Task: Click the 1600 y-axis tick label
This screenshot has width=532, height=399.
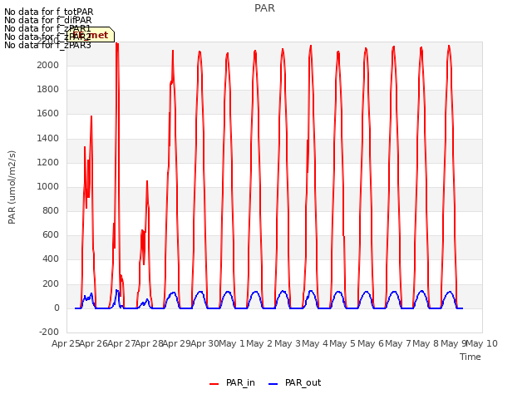Action: point(48,114)
